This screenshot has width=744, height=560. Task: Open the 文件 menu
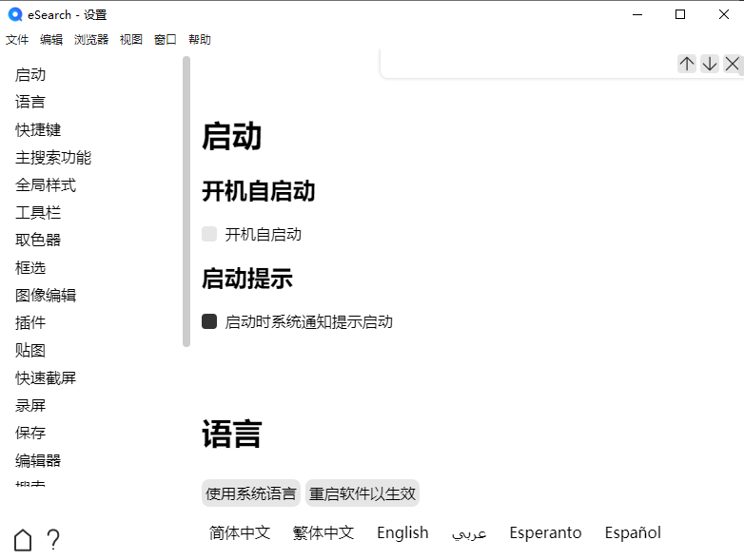coord(17,39)
